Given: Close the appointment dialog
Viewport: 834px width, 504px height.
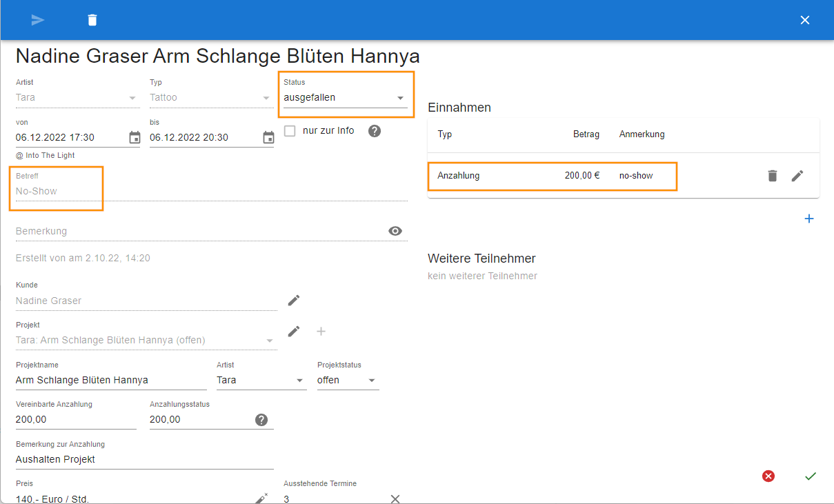Looking at the screenshot, I should tap(804, 20).
